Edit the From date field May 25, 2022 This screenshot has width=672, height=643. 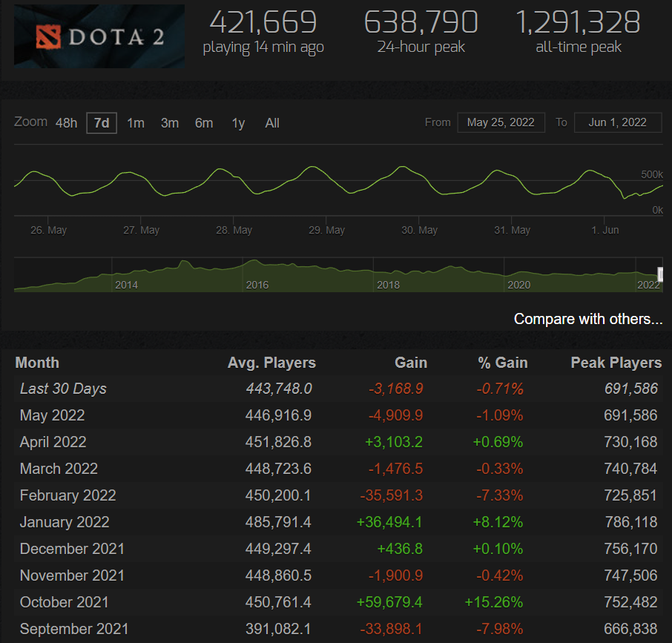coord(501,122)
